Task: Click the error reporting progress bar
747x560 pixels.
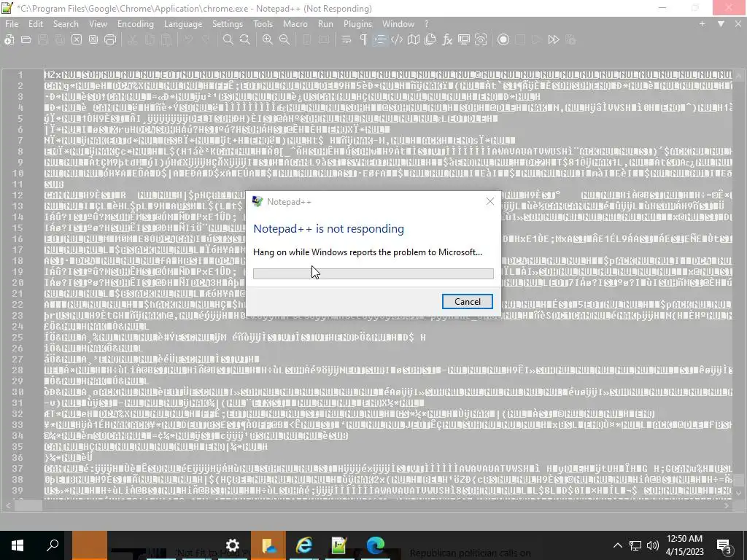Action: coord(373,273)
